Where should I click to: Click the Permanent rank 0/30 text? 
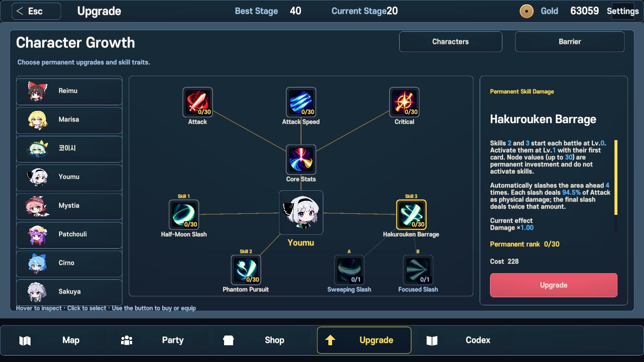click(x=525, y=244)
